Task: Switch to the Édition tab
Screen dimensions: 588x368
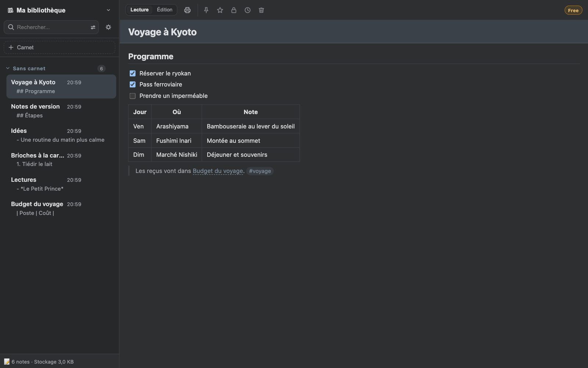Action: click(x=165, y=10)
